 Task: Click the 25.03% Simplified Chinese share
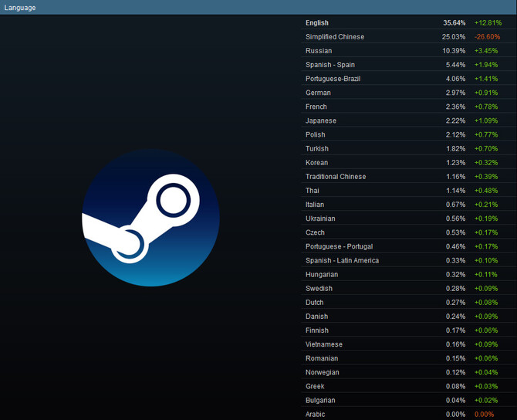[454, 36]
